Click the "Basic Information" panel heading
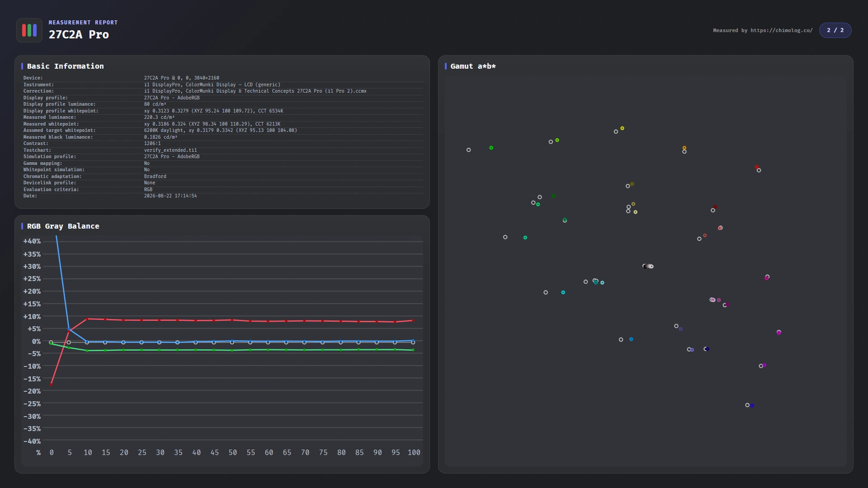The width and height of the screenshot is (868, 488). [x=66, y=66]
